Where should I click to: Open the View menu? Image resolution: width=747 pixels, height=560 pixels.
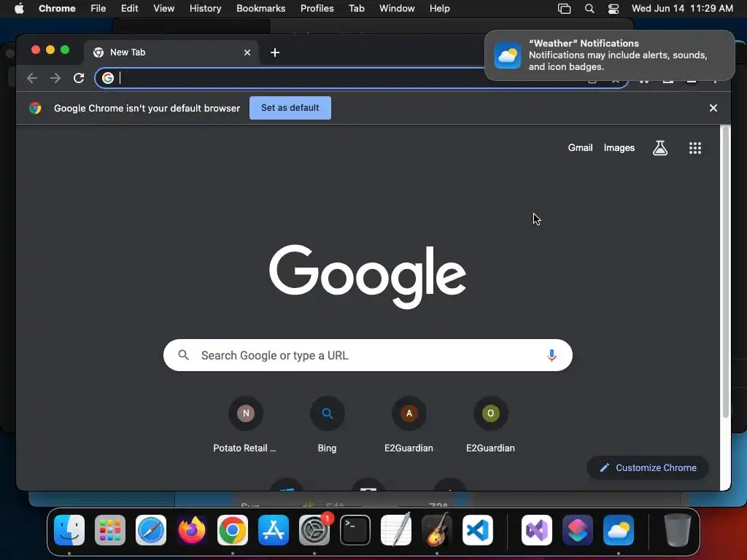(x=163, y=9)
